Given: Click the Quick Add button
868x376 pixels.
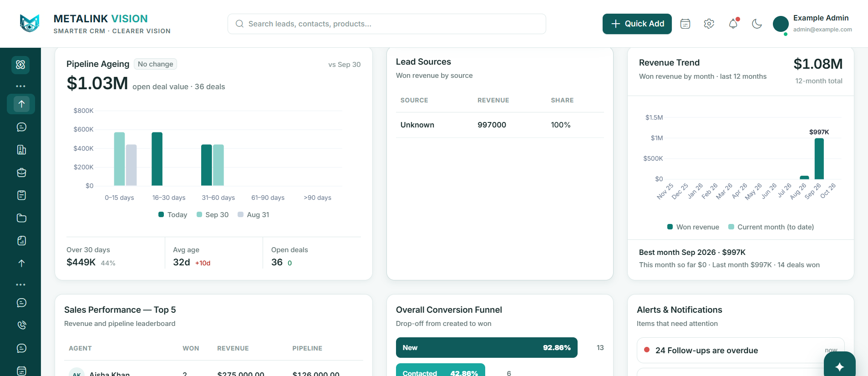Looking at the screenshot, I should pos(637,24).
